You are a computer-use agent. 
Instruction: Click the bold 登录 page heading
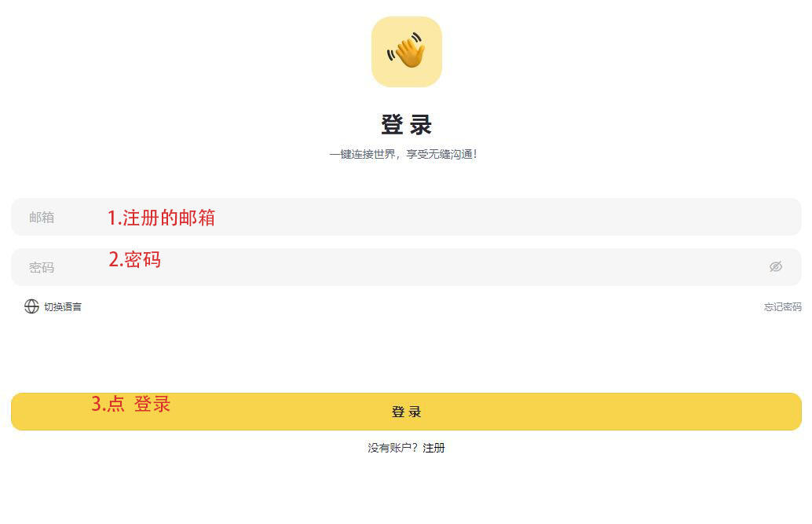407,125
